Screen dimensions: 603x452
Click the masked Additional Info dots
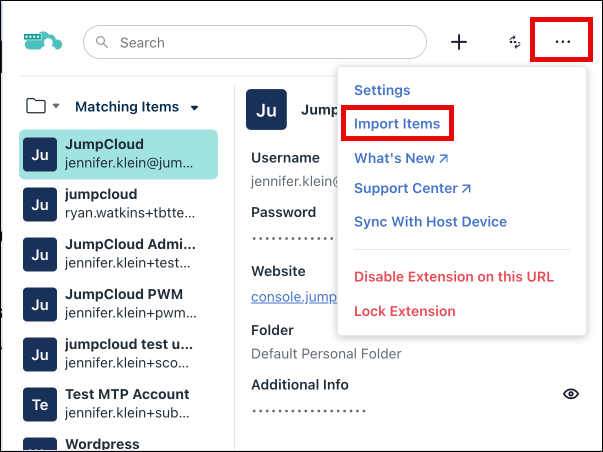(x=309, y=411)
